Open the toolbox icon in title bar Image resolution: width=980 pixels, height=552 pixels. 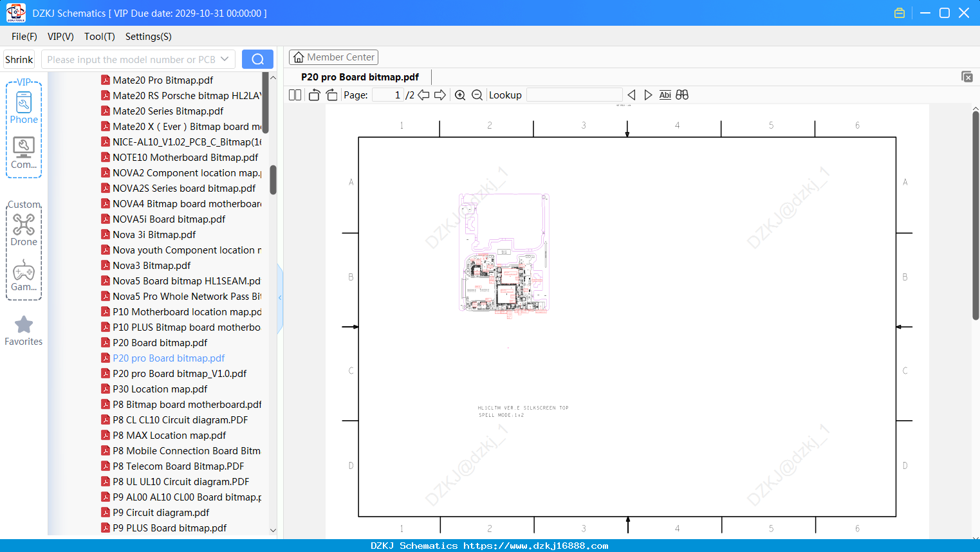click(x=900, y=13)
